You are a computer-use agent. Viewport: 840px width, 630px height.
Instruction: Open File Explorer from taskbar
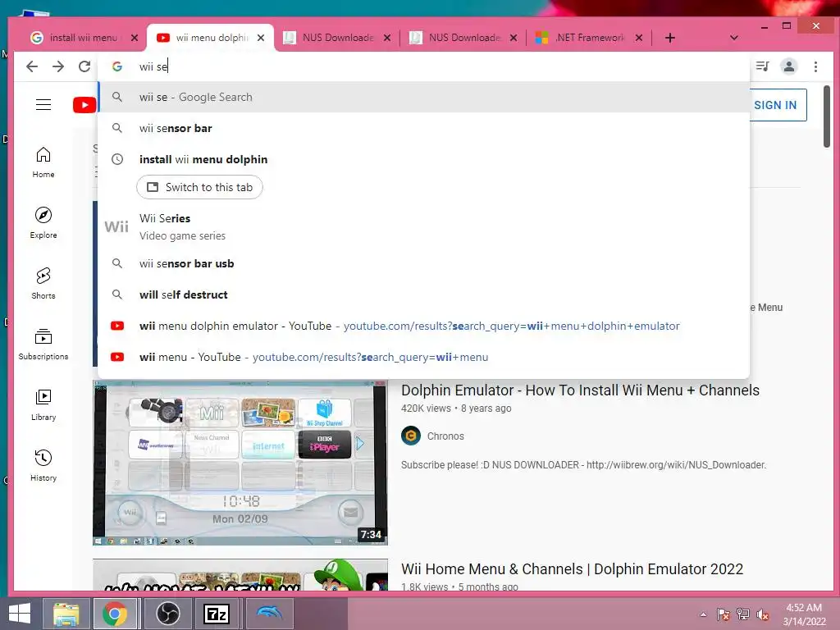(x=66, y=614)
